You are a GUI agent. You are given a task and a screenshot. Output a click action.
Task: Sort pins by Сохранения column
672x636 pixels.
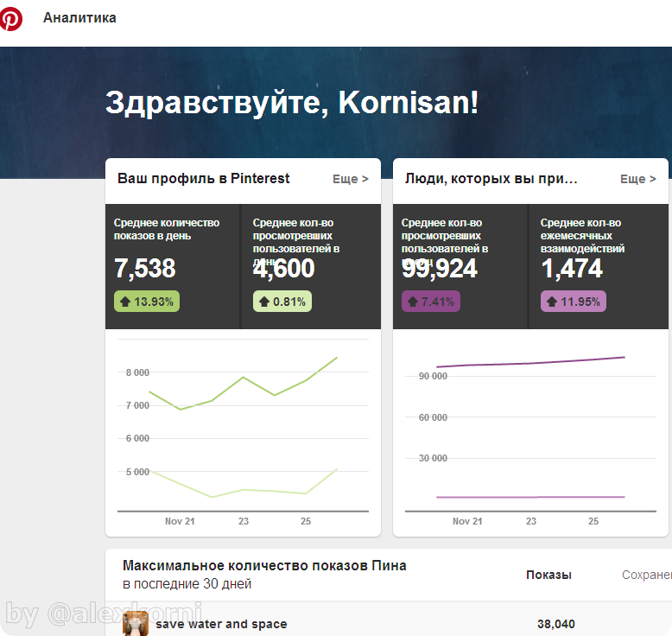click(x=647, y=576)
